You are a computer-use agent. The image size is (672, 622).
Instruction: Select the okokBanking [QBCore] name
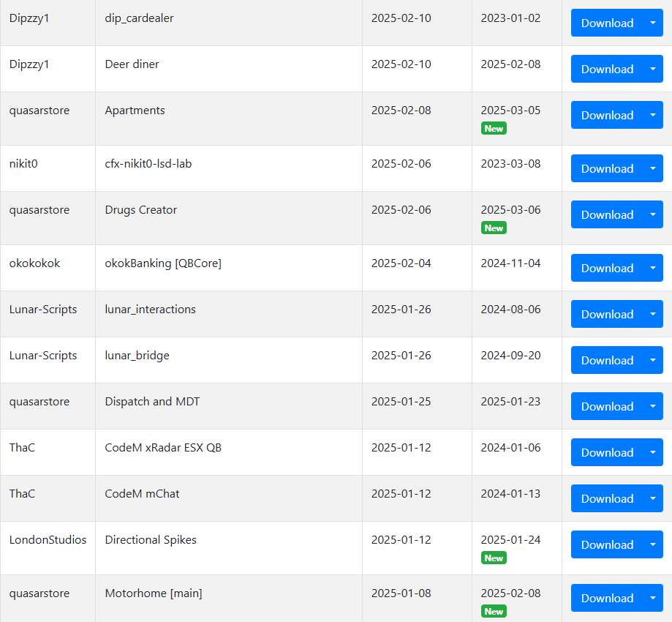click(x=163, y=263)
